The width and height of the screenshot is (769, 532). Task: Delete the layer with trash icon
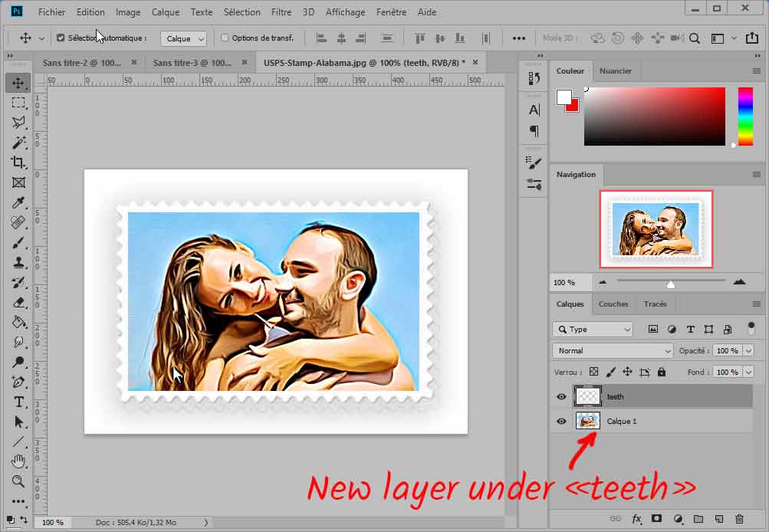tap(739, 519)
